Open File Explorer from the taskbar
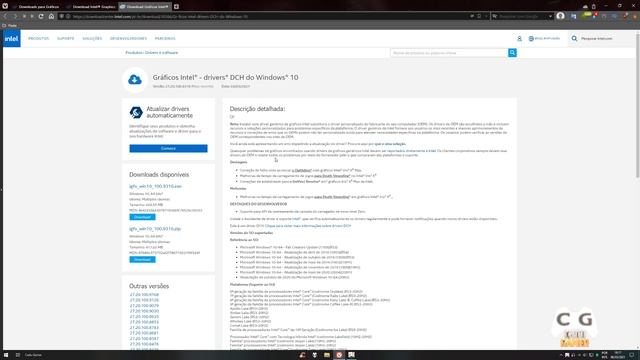Viewport: 640px width, 360px height. (x=327, y=355)
